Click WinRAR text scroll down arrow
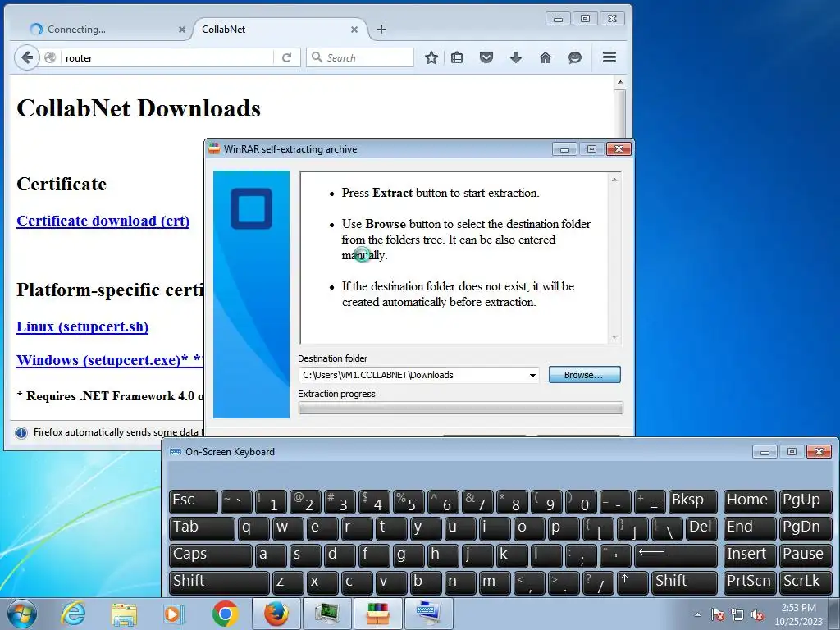This screenshot has height=630, width=840. click(614, 337)
